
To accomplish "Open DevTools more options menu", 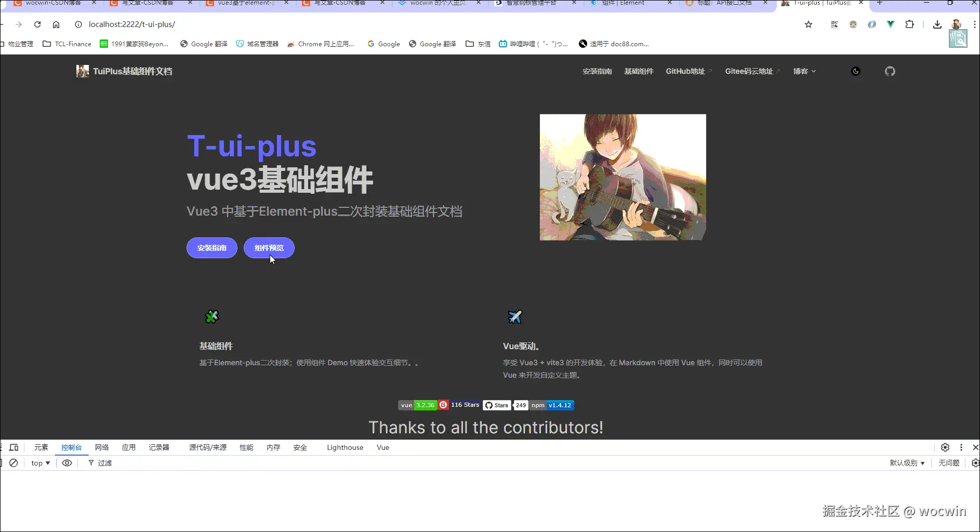I will (x=961, y=447).
